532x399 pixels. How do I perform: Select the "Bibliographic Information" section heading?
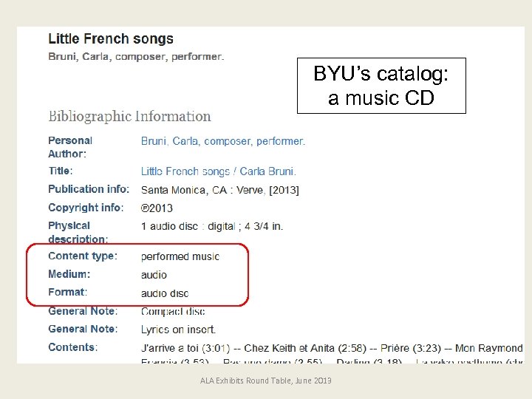129,116
